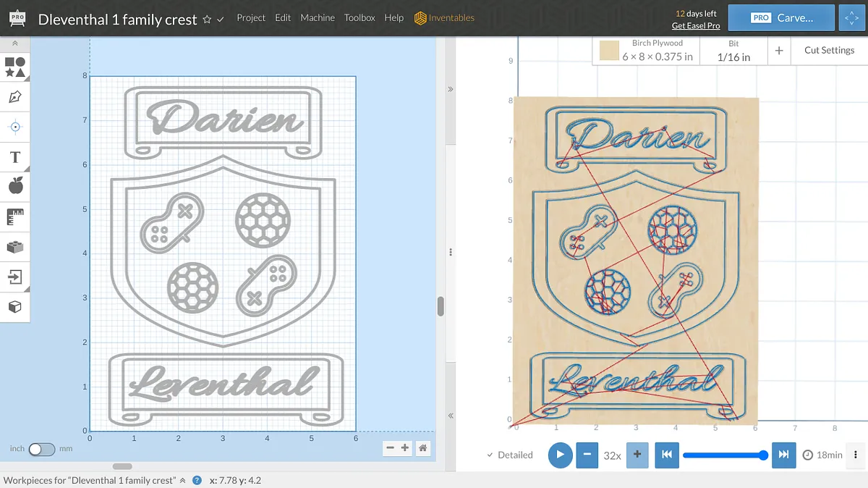This screenshot has height=488, width=868.
Task: Select the Pen drawing tool
Action: coord(15,97)
